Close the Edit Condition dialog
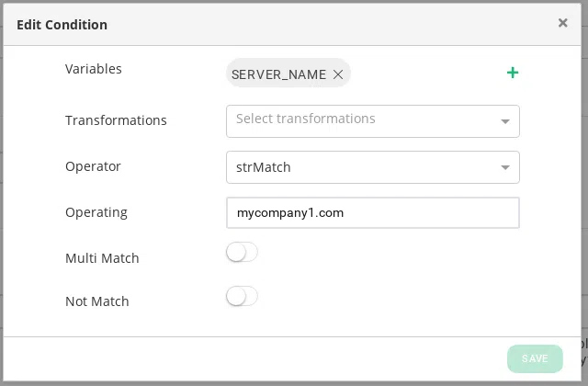 tap(562, 23)
